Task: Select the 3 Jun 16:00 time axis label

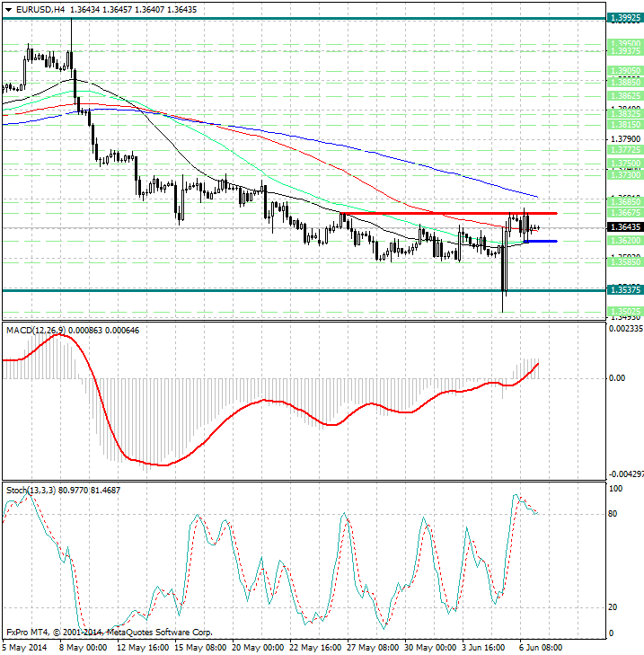Action: click(x=485, y=648)
